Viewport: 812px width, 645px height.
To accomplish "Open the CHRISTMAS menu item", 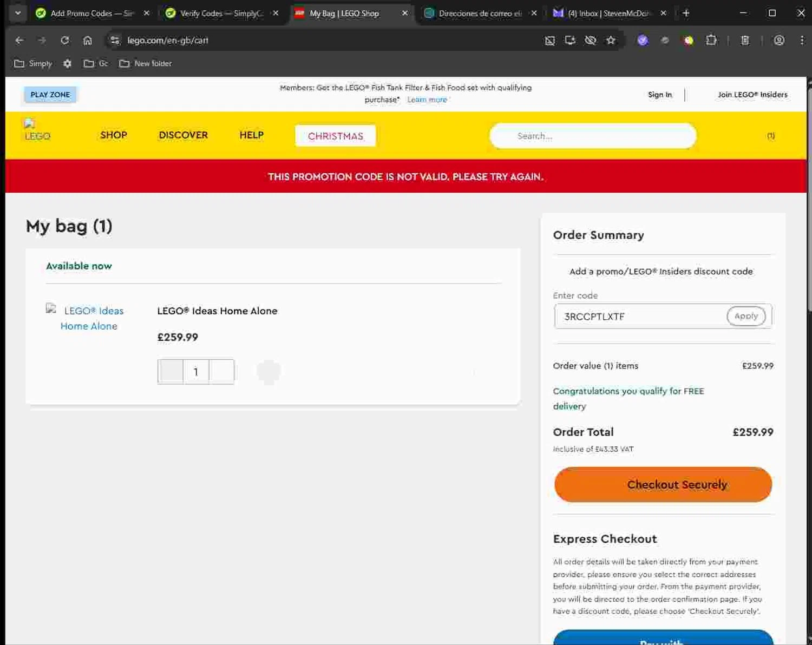I will point(336,136).
